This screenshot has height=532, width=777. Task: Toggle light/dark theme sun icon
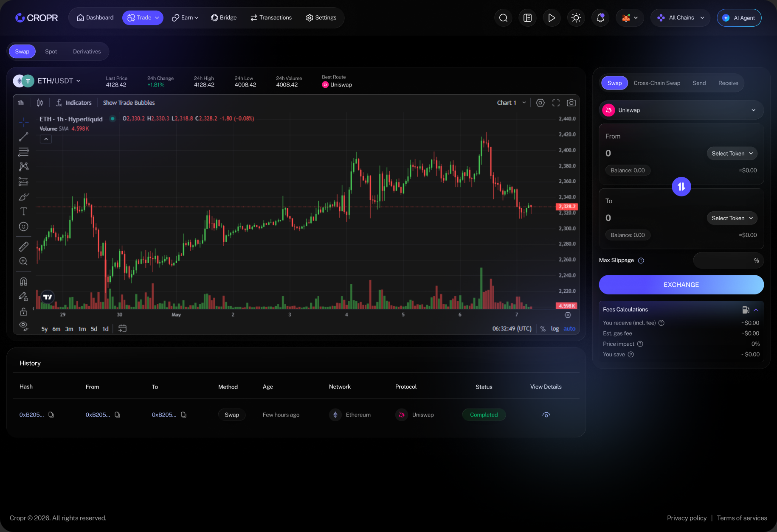[x=576, y=18]
